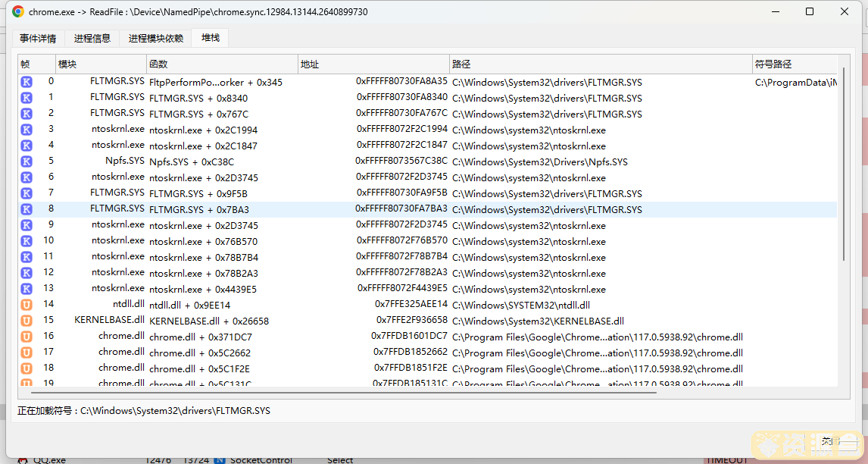Pick the kernel icon for frame 11
The height and width of the screenshot is (464, 868).
27,257
